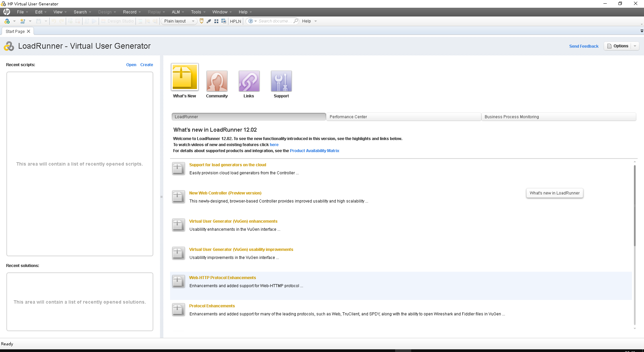Select the Start Page tab
Image resolution: width=644 pixels, height=352 pixels.
[15, 31]
